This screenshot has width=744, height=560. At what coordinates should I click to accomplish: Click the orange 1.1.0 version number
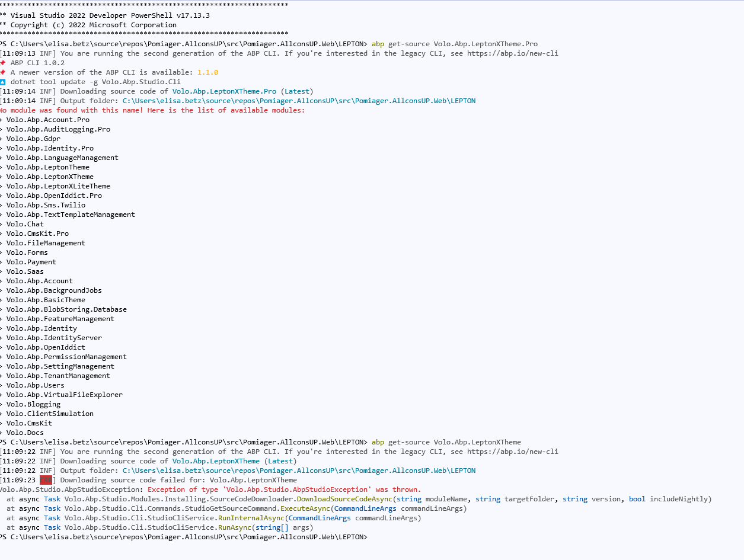point(207,72)
